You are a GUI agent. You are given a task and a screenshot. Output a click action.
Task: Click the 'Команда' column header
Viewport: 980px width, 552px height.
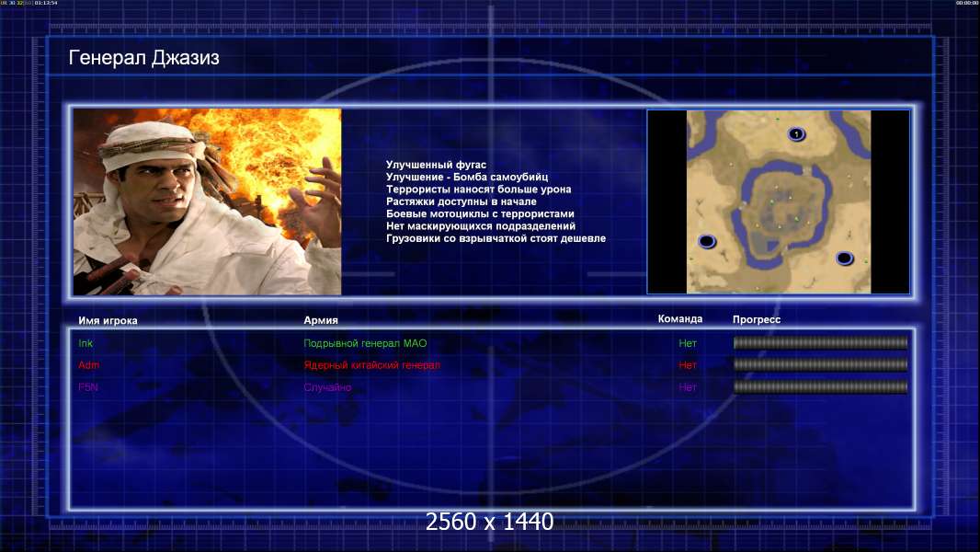(x=680, y=319)
